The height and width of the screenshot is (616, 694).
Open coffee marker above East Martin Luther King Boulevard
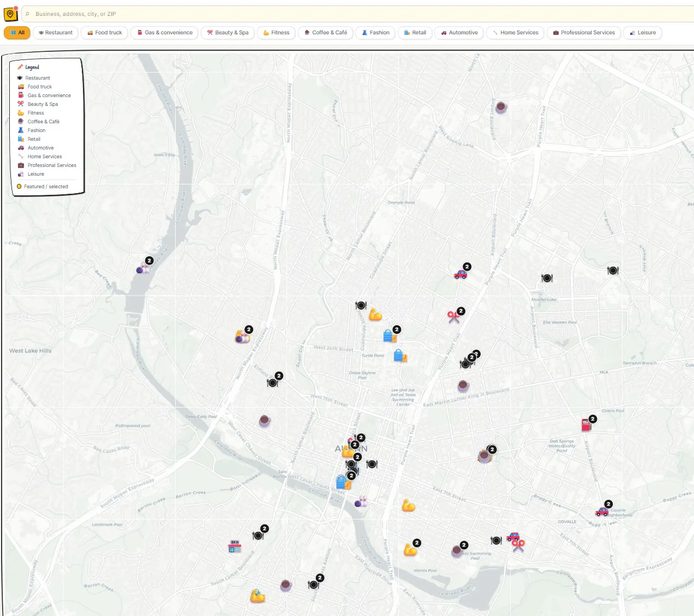[463, 386]
